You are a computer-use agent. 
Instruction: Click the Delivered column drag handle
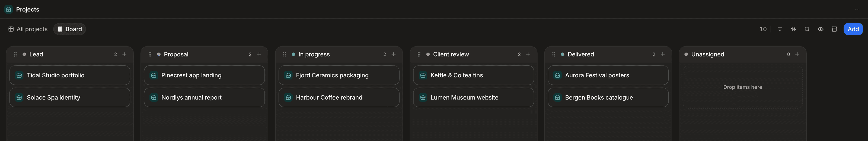click(554, 54)
